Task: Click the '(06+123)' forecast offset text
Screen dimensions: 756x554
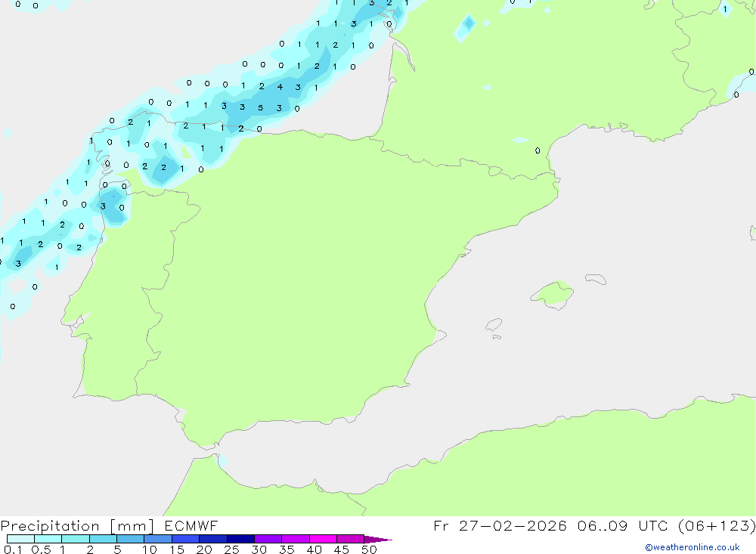Action: (717, 525)
